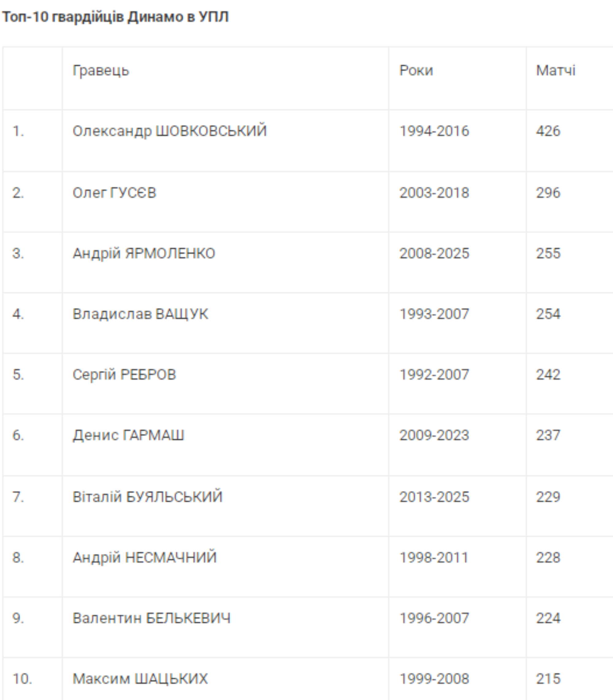613x700 pixels.
Task: Select the Сергій РЕБРОВ row name
Action: point(124,374)
